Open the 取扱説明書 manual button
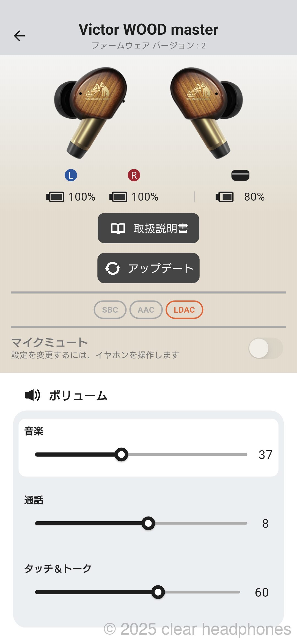This screenshot has width=297, height=644. coord(148,228)
